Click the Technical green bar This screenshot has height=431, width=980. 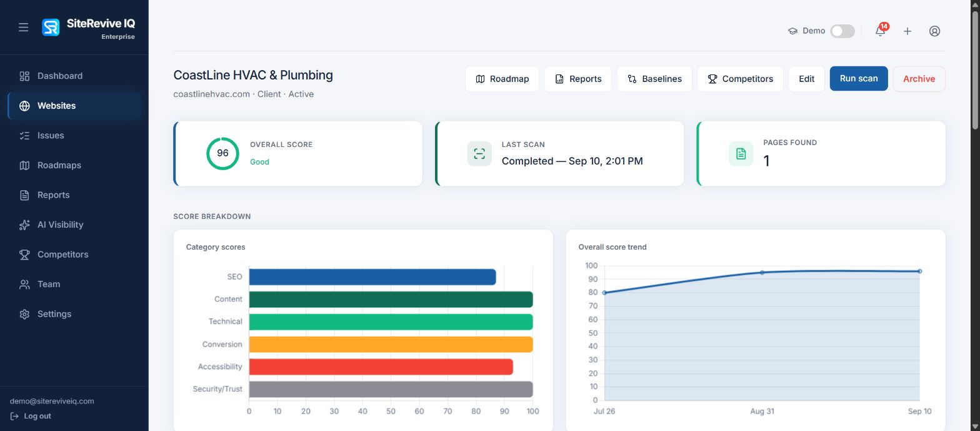click(x=391, y=322)
